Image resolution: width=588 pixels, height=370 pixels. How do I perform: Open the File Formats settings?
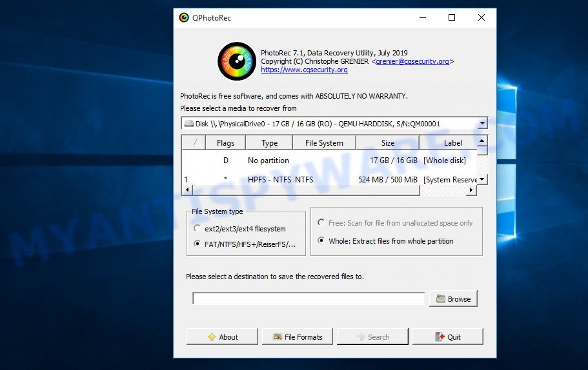[x=298, y=336]
